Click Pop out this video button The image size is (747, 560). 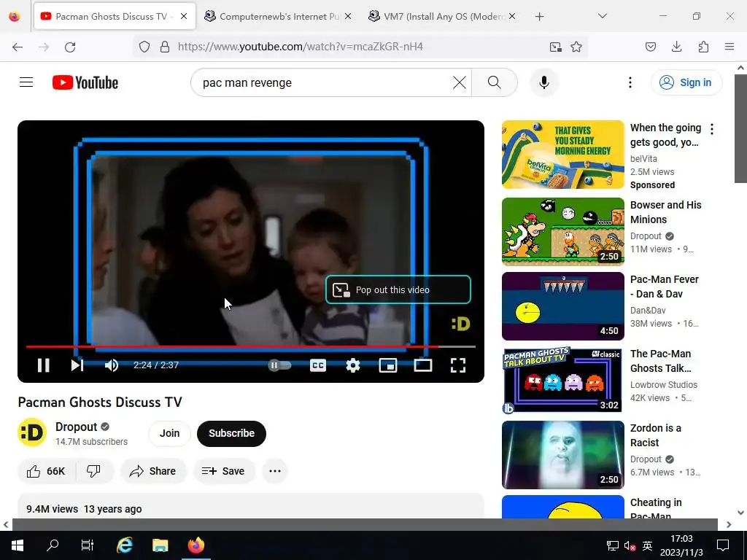(x=398, y=289)
